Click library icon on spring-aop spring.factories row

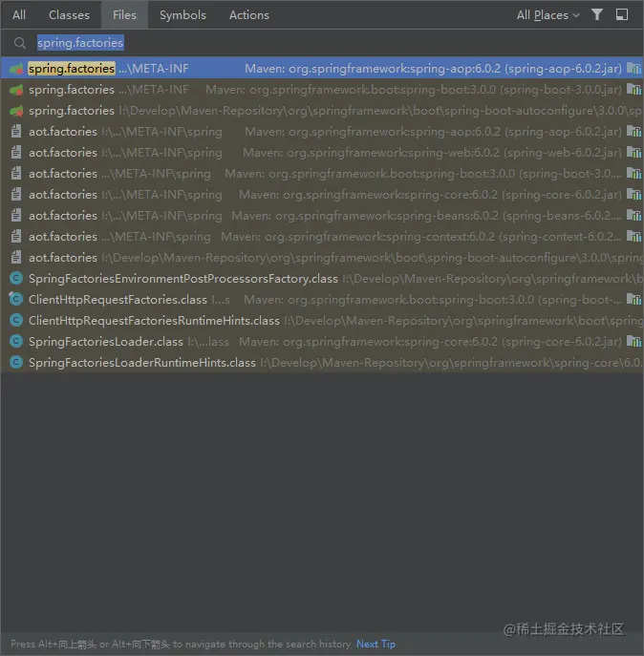[x=633, y=68]
